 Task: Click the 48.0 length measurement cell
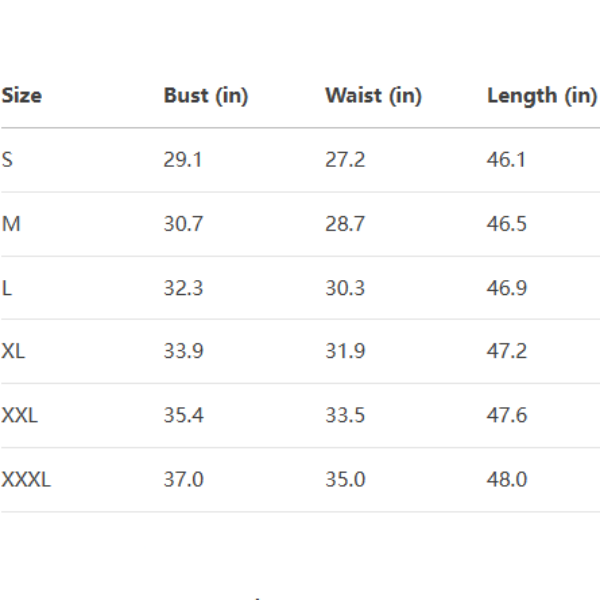pos(507,480)
